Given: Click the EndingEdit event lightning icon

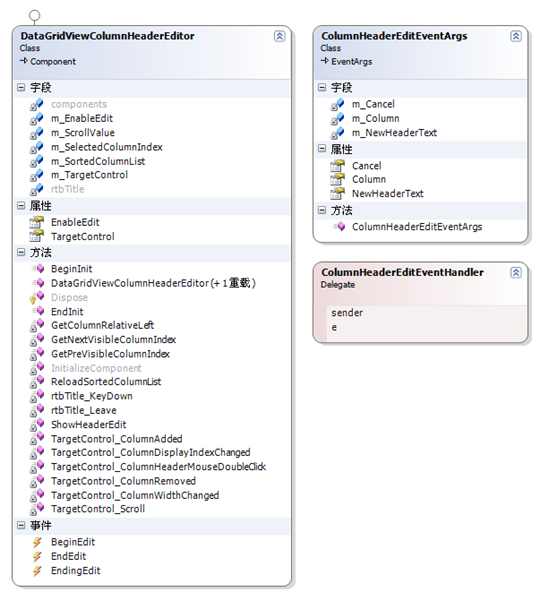Looking at the screenshot, I should pos(37,571).
